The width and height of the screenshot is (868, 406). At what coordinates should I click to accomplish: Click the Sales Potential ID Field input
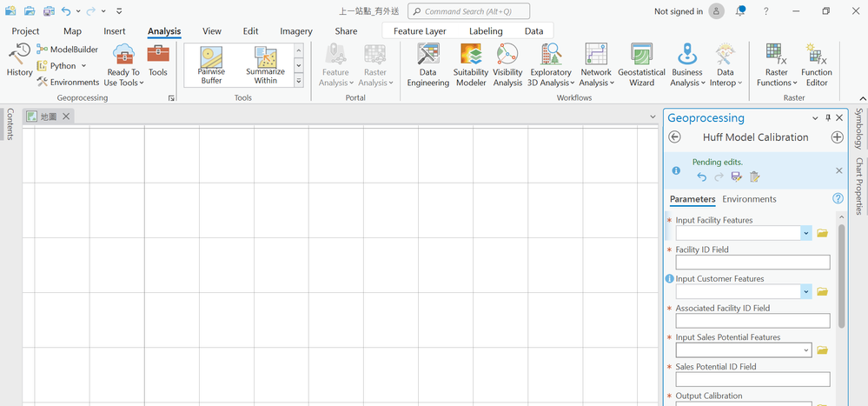pos(752,379)
